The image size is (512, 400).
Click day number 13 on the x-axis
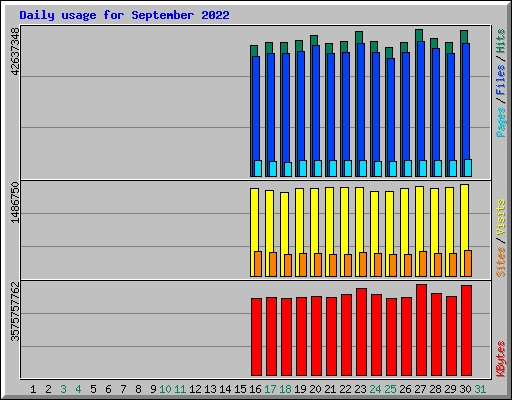point(210,389)
